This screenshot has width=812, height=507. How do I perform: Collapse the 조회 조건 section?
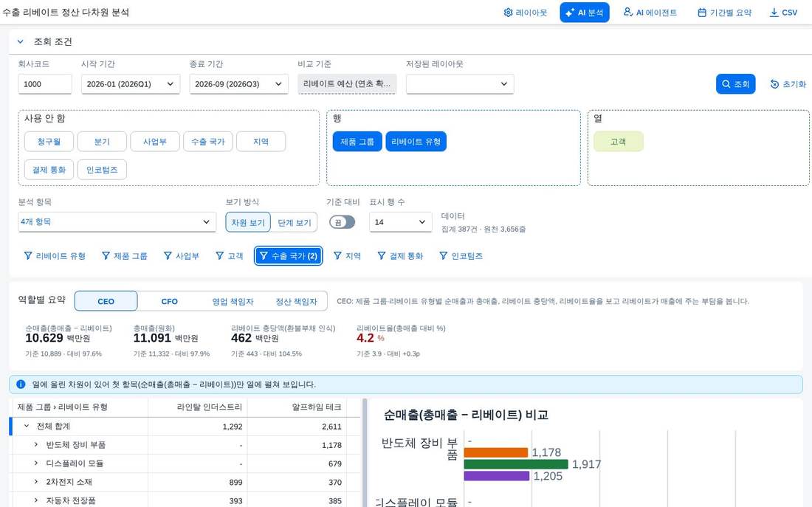click(21, 41)
